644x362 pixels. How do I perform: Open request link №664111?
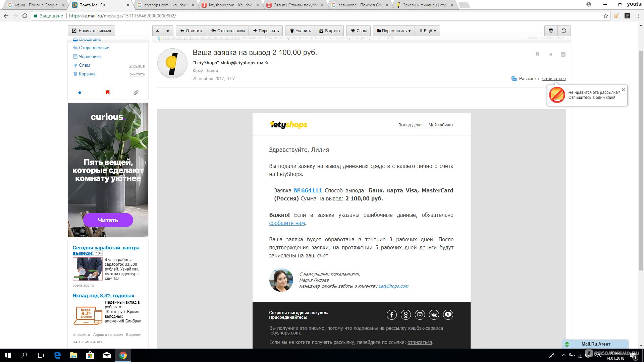coord(308,190)
